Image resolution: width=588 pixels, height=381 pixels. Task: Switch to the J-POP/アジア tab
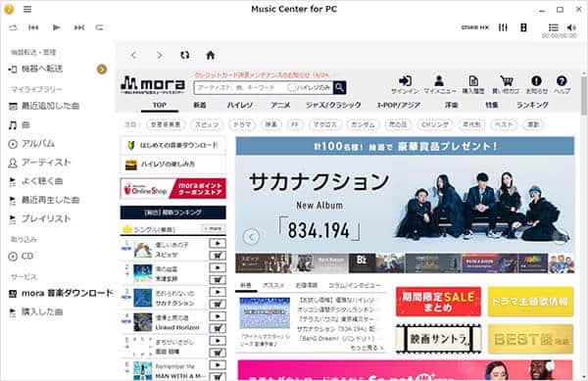398,105
